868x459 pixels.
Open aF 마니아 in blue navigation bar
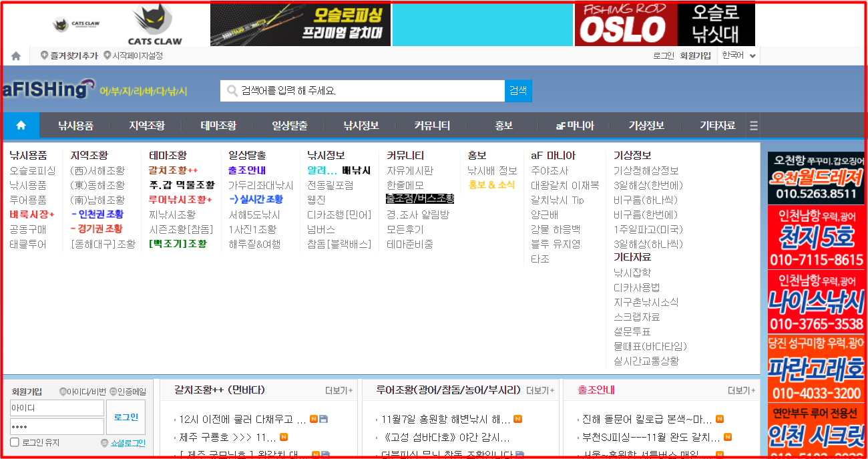tap(575, 126)
